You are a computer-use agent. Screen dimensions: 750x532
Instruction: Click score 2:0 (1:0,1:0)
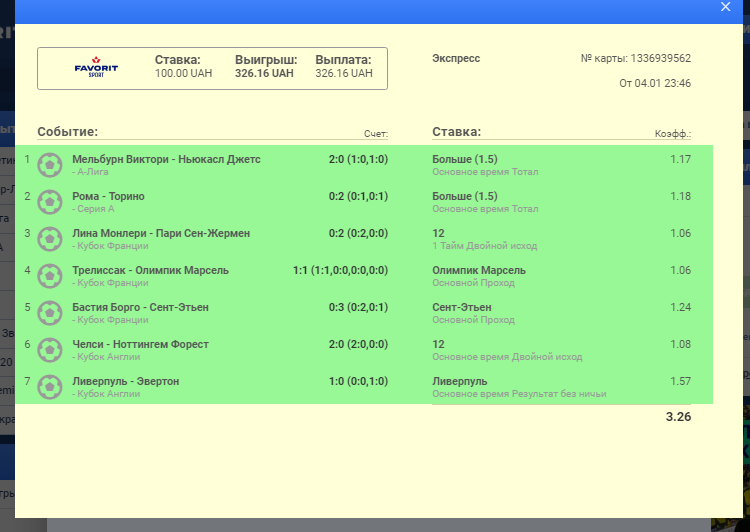tap(358, 159)
